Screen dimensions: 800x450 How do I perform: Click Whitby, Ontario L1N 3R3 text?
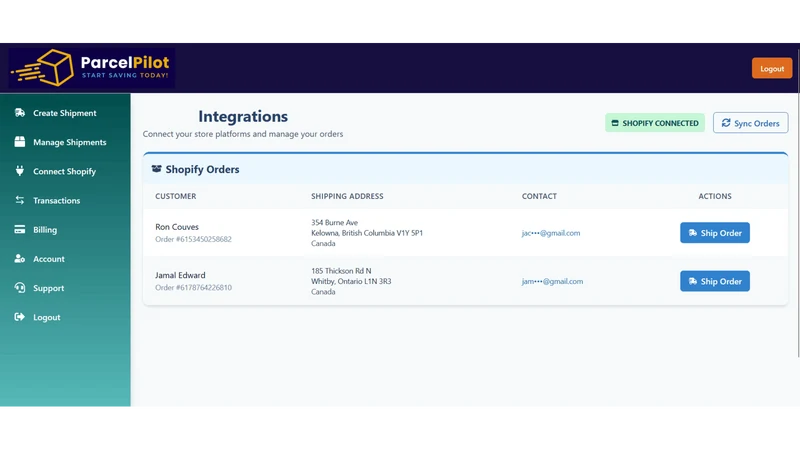[351, 281]
